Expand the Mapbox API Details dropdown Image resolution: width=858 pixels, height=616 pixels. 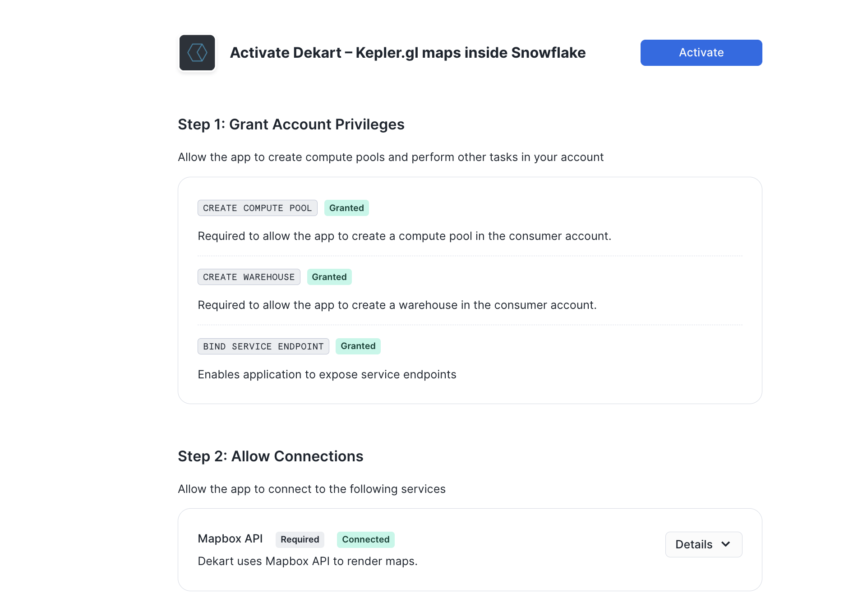click(703, 544)
